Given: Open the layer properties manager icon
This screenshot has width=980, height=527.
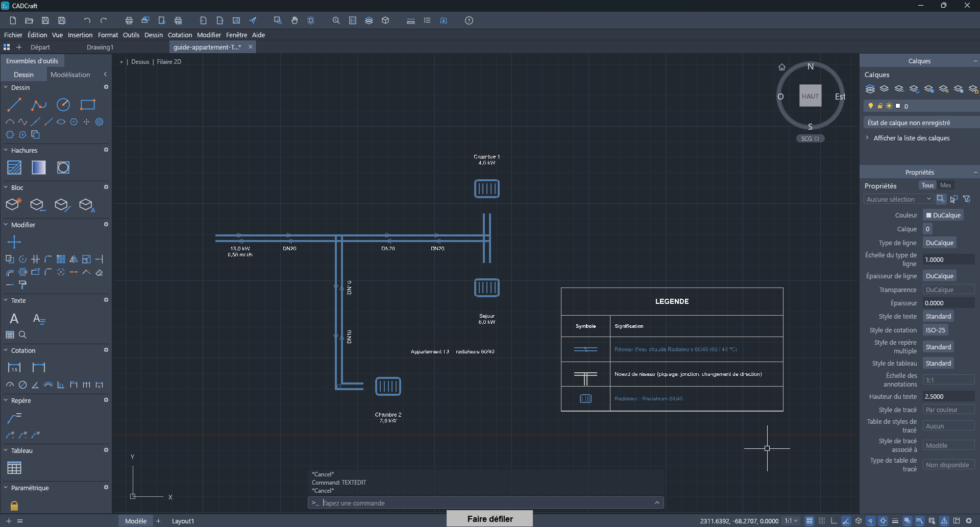Looking at the screenshot, I should click(x=870, y=89).
